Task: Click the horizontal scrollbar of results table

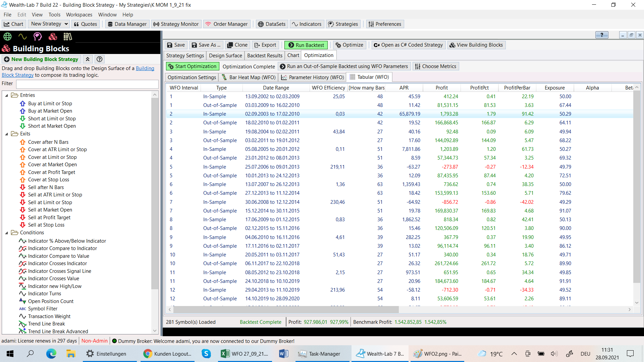Action: [x=285, y=309]
